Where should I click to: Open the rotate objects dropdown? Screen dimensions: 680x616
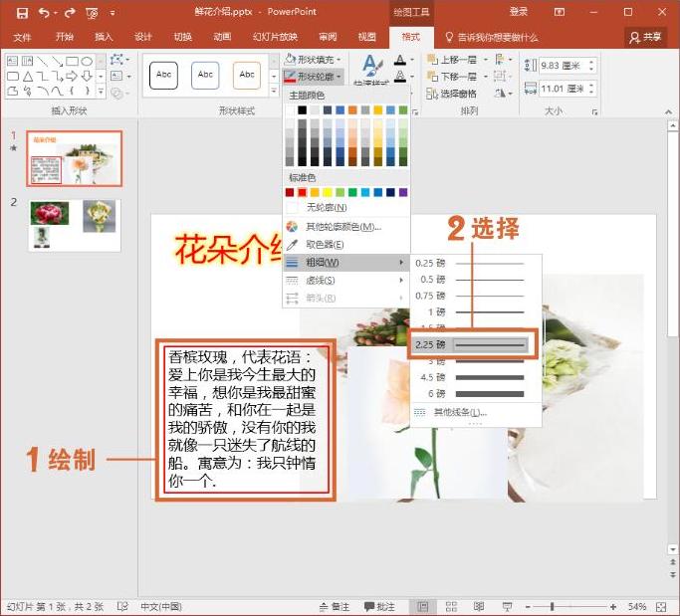click(x=503, y=94)
